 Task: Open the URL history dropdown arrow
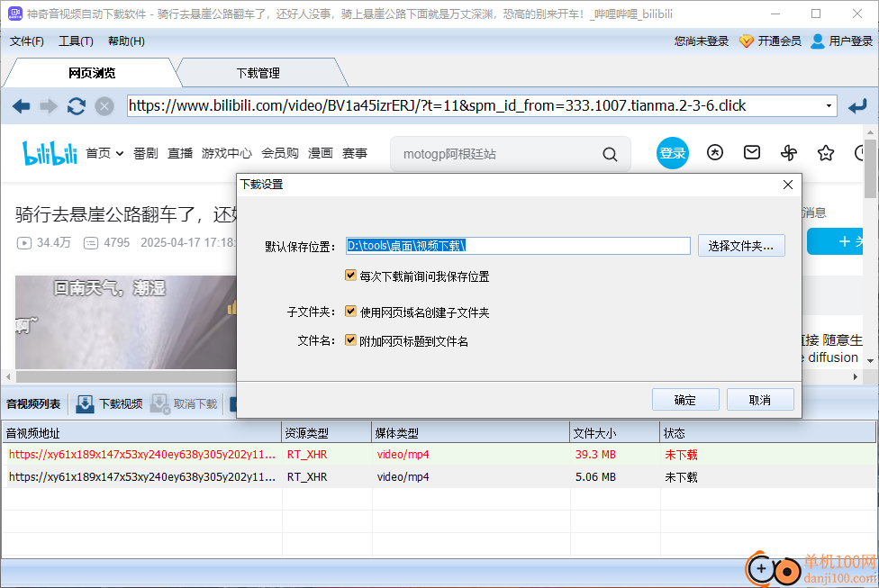[829, 106]
